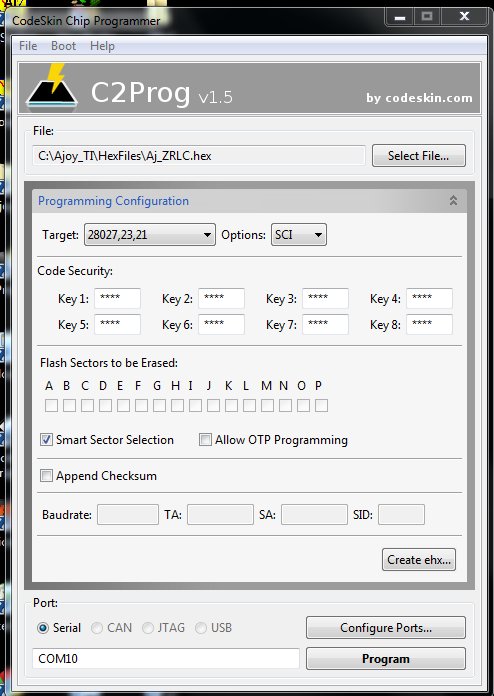Open the Target dropdown showing 28027,23,21

150,234
